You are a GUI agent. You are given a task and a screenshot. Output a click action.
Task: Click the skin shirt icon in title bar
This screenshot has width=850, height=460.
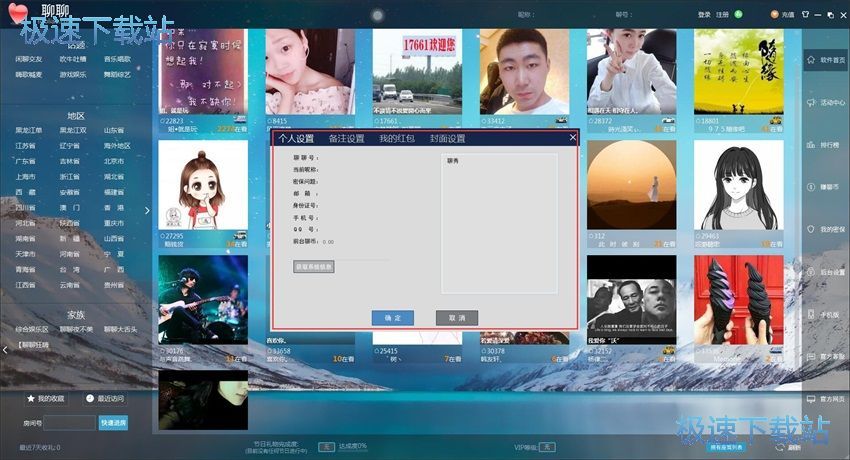(x=806, y=15)
